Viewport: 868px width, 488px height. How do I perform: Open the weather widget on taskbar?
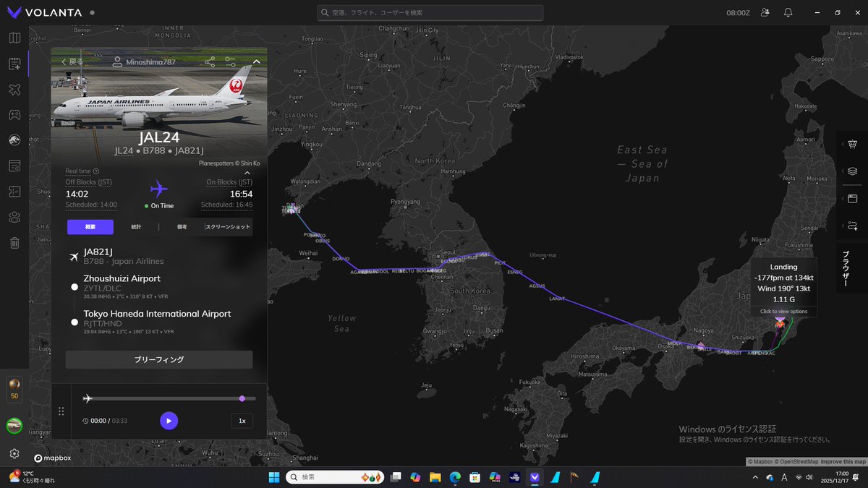pyautogui.click(x=30, y=477)
